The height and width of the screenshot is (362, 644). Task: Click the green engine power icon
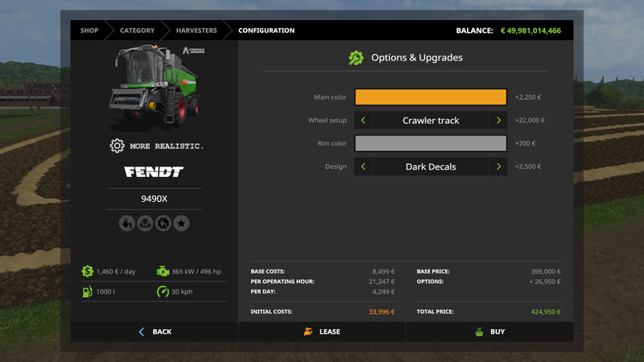click(163, 272)
